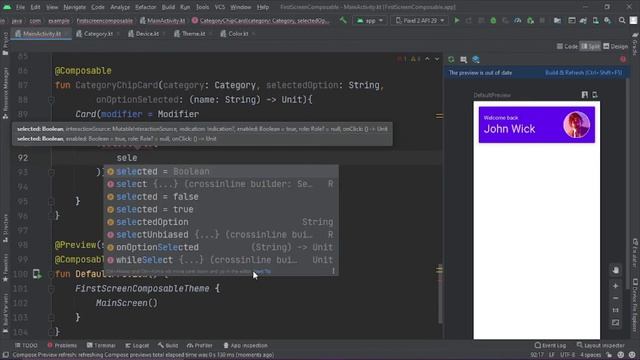Open the SDK Manager icon in toolbar
The height and width of the screenshot is (360, 640).
click(x=608, y=20)
